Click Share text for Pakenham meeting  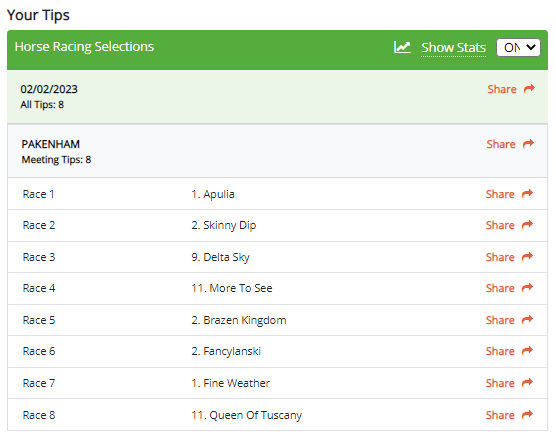tap(501, 144)
